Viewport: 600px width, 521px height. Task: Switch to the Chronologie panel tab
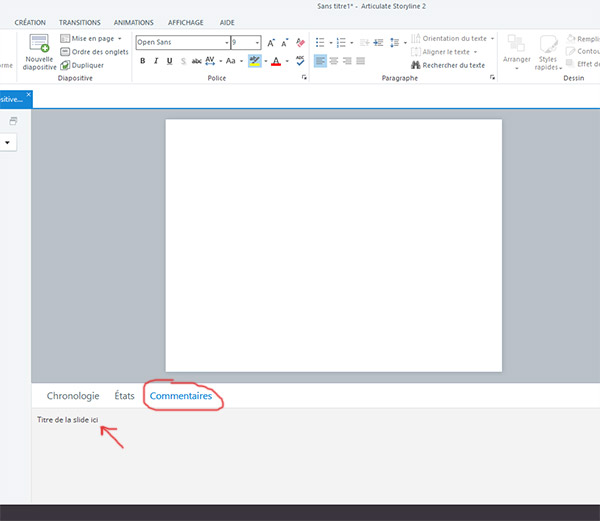tap(73, 396)
